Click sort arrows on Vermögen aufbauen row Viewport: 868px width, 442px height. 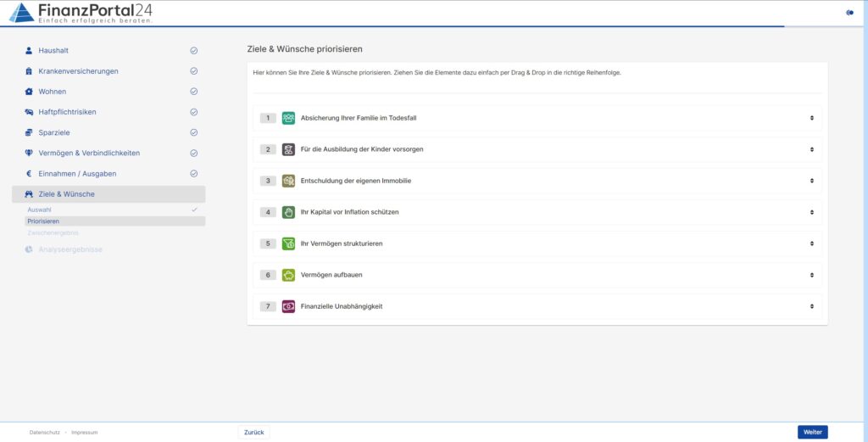click(811, 275)
